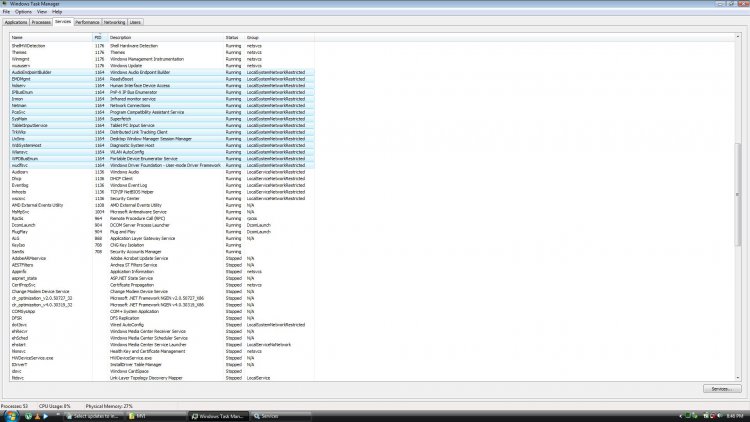This screenshot has height=422, width=750.
Task: Click the vertical scrollbar thumb
Action: [737, 194]
